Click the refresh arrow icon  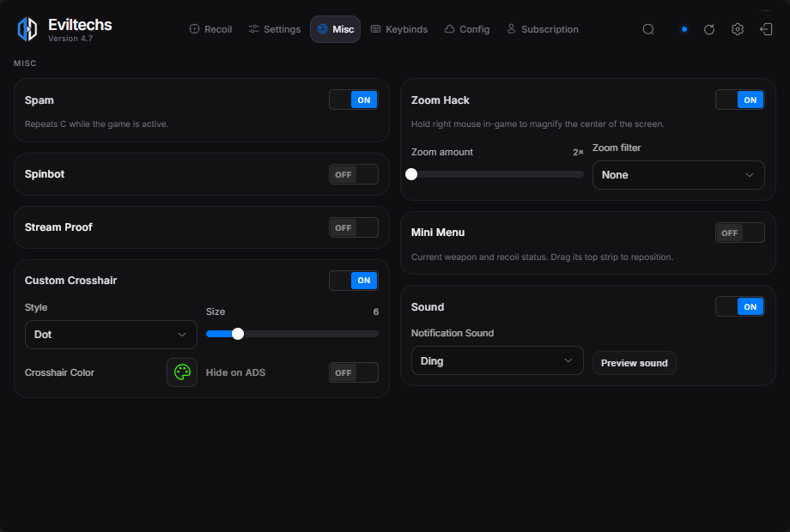(x=709, y=29)
